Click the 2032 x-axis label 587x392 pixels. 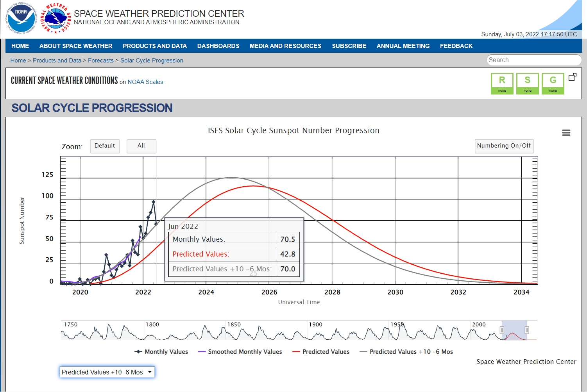coord(458,292)
